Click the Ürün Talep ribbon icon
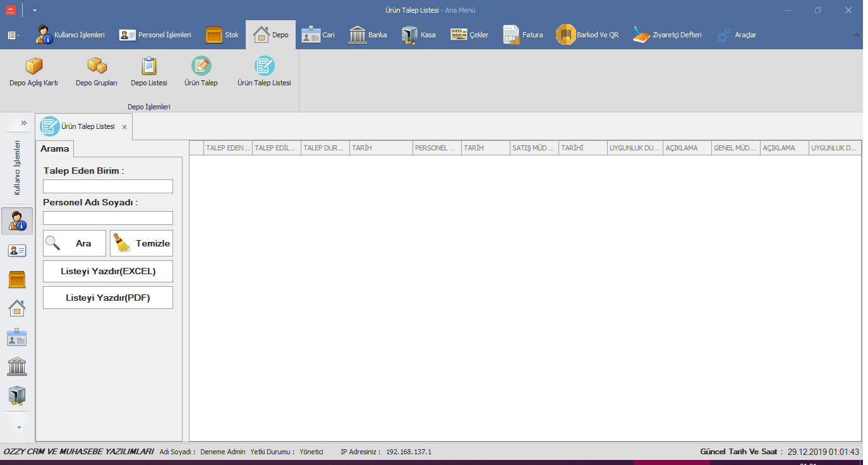868x465 pixels. point(201,71)
